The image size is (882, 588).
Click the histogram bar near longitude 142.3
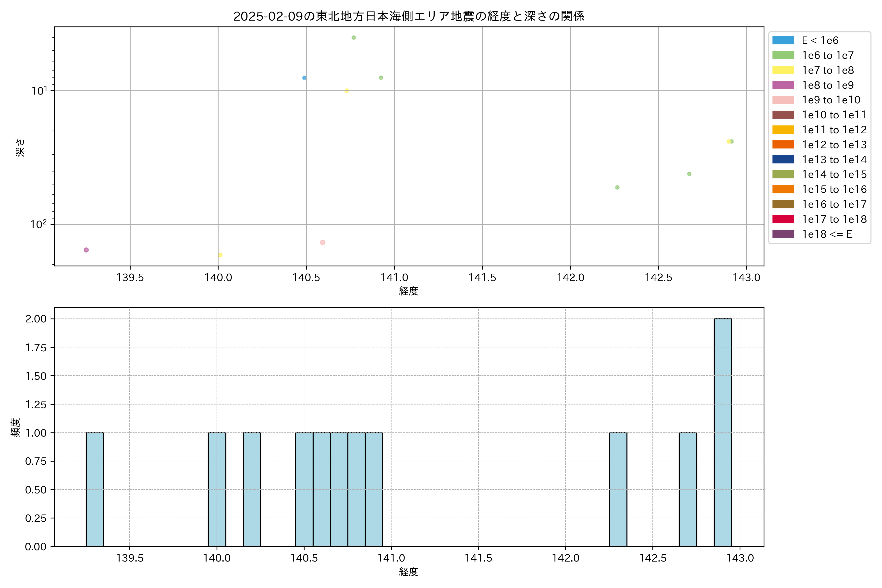[618, 489]
